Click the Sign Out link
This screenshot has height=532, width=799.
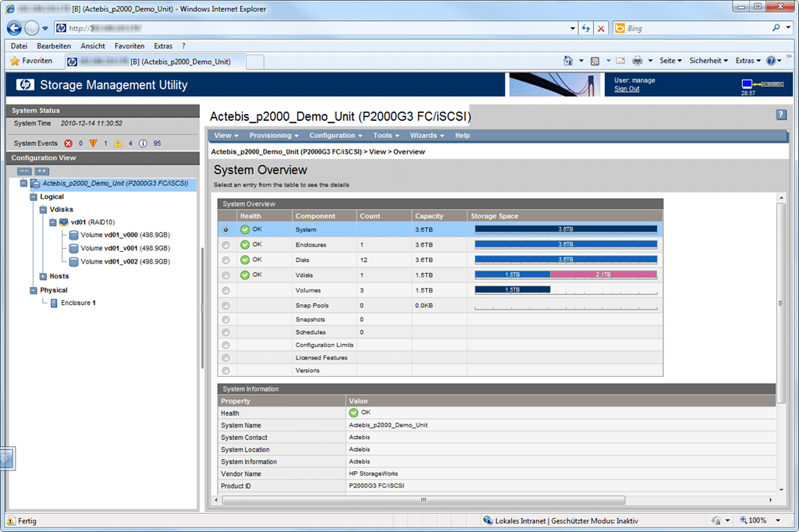627,89
